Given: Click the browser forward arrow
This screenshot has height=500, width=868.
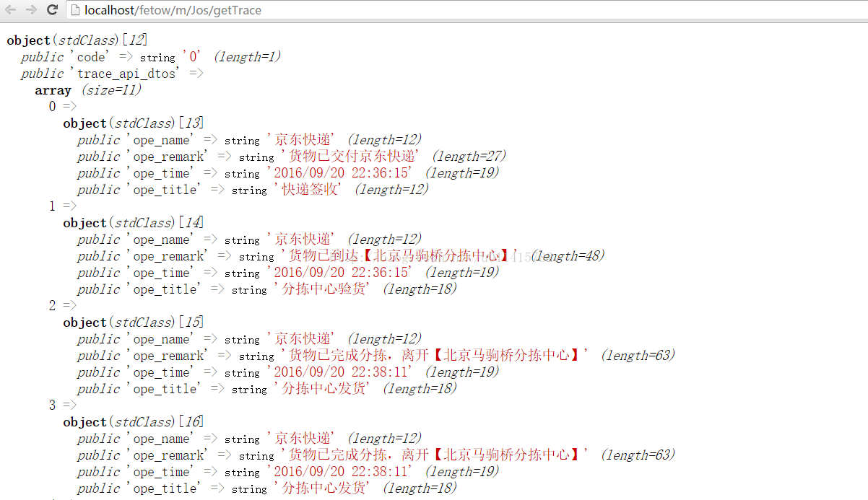Looking at the screenshot, I should (x=31, y=10).
